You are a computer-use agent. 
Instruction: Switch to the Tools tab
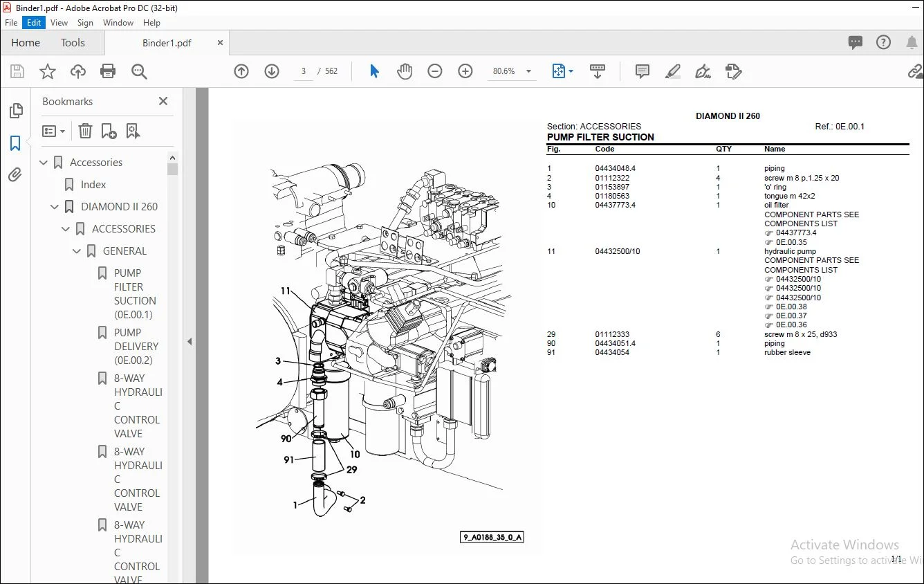pyautogui.click(x=73, y=43)
